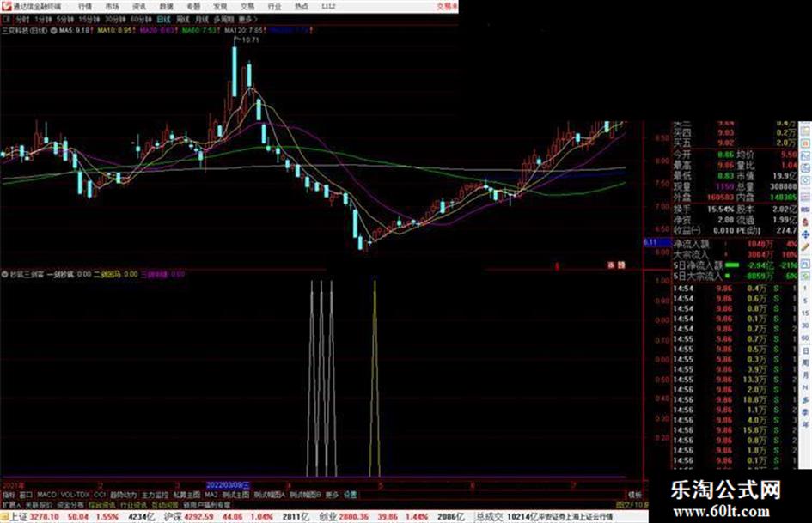
Task: Expand 更多 period options
Action: click(247, 19)
